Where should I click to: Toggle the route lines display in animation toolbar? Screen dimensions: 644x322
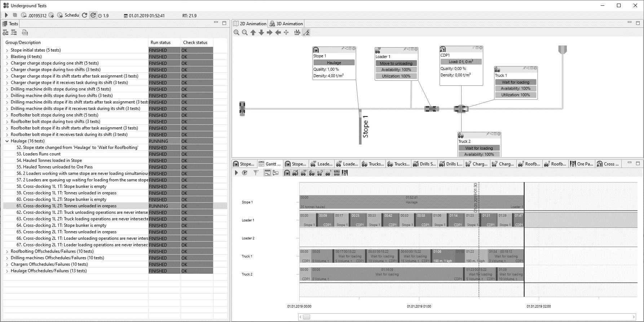[306, 32]
